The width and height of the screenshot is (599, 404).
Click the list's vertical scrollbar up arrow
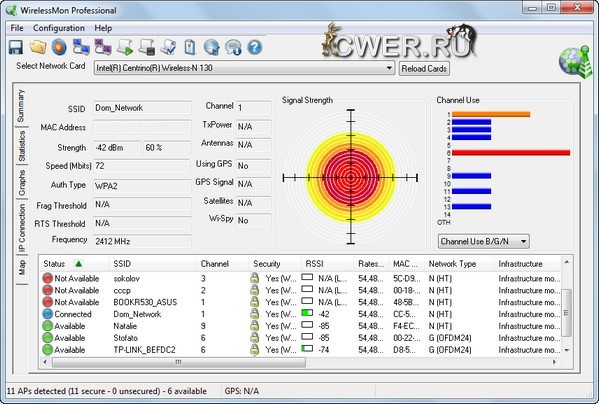567,262
